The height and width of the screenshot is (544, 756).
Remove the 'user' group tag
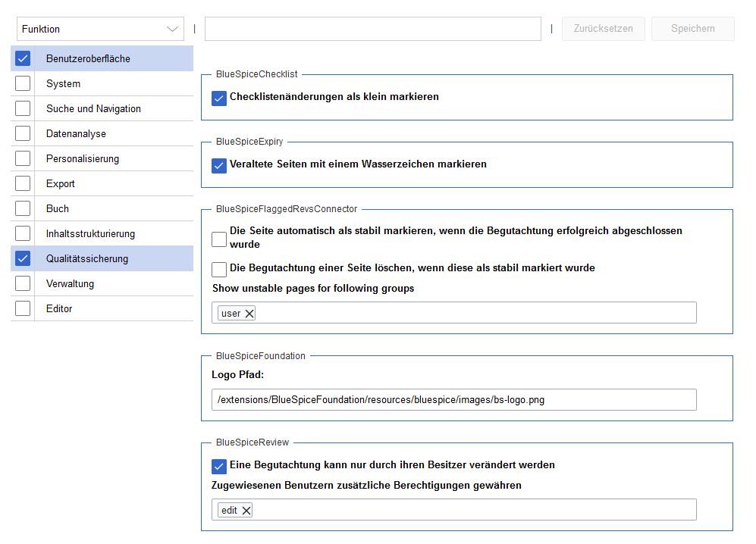tap(249, 314)
